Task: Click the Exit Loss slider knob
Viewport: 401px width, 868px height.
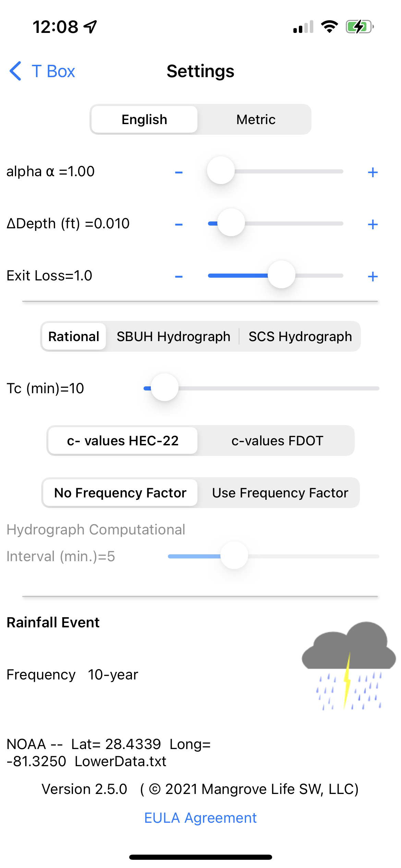Action: click(281, 275)
